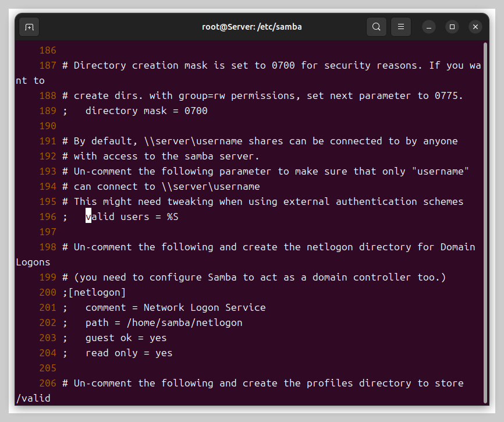Click 'comment = Network Logon Service' line
504x422 pixels.
point(176,307)
